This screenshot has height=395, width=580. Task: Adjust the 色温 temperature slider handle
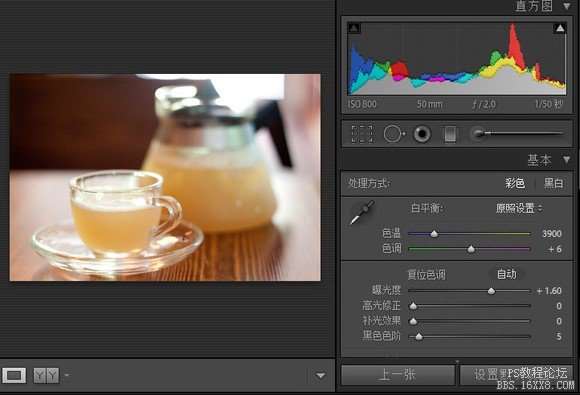(x=434, y=233)
